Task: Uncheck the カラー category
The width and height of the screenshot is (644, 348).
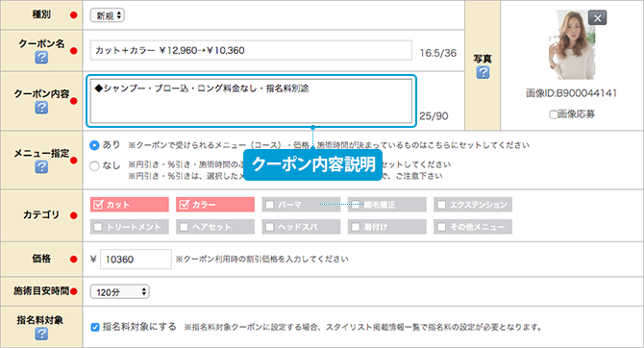Action: pyautogui.click(x=215, y=205)
